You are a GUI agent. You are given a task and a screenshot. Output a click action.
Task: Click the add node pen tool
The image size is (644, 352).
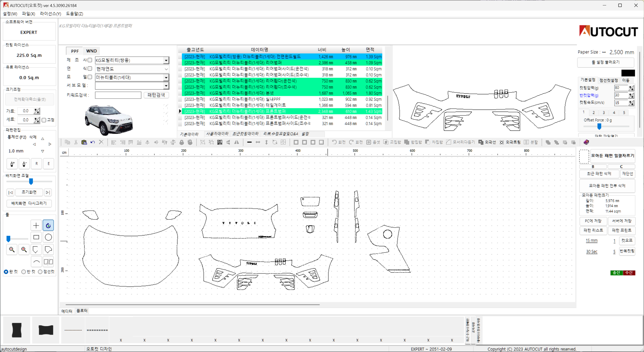click(x=12, y=164)
